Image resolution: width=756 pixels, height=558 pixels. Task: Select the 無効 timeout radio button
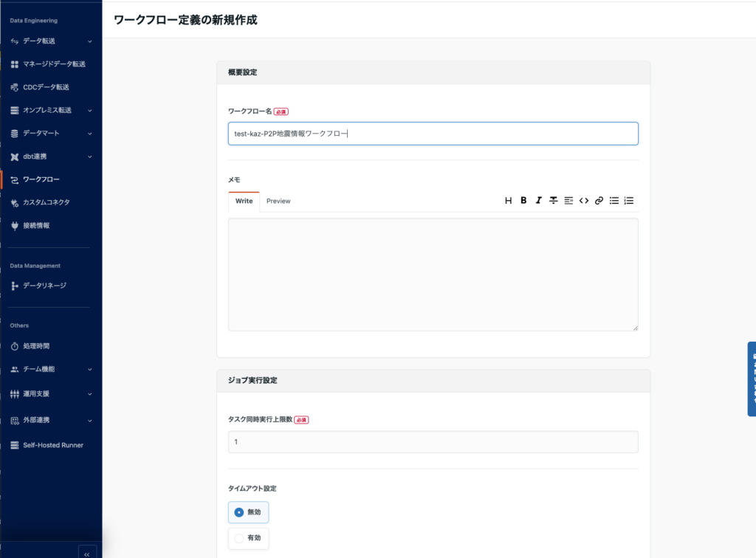pos(239,512)
